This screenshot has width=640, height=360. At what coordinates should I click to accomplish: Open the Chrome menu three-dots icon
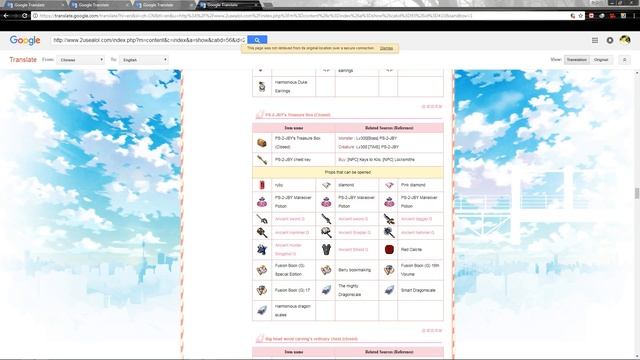634,16
